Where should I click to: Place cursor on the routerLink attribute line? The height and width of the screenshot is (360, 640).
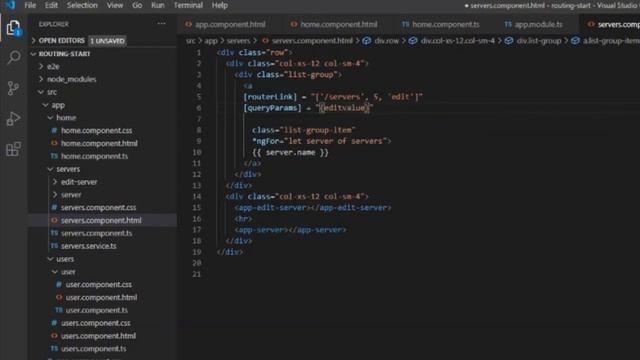(333, 97)
